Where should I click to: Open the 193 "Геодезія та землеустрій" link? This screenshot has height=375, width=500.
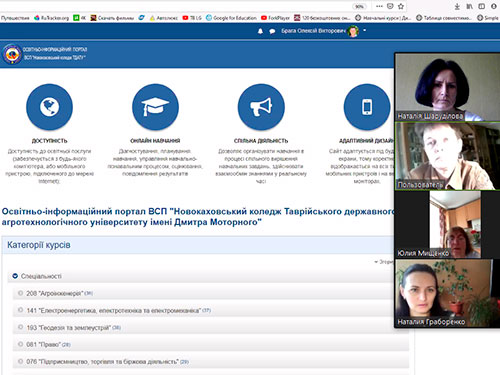(x=68, y=328)
